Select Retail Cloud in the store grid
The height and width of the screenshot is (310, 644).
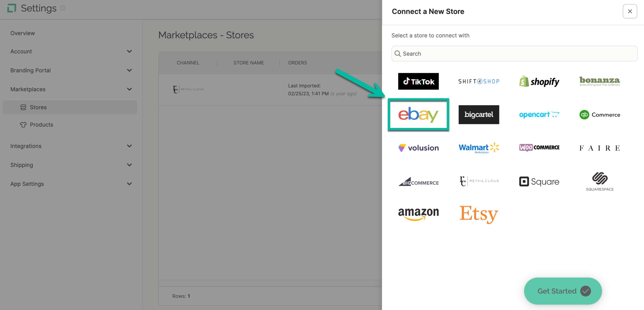pyautogui.click(x=479, y=181)
